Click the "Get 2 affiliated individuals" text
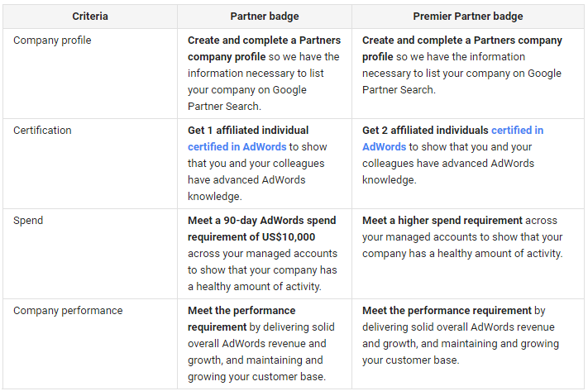The image size is (588, 391). tap(425, 131)
